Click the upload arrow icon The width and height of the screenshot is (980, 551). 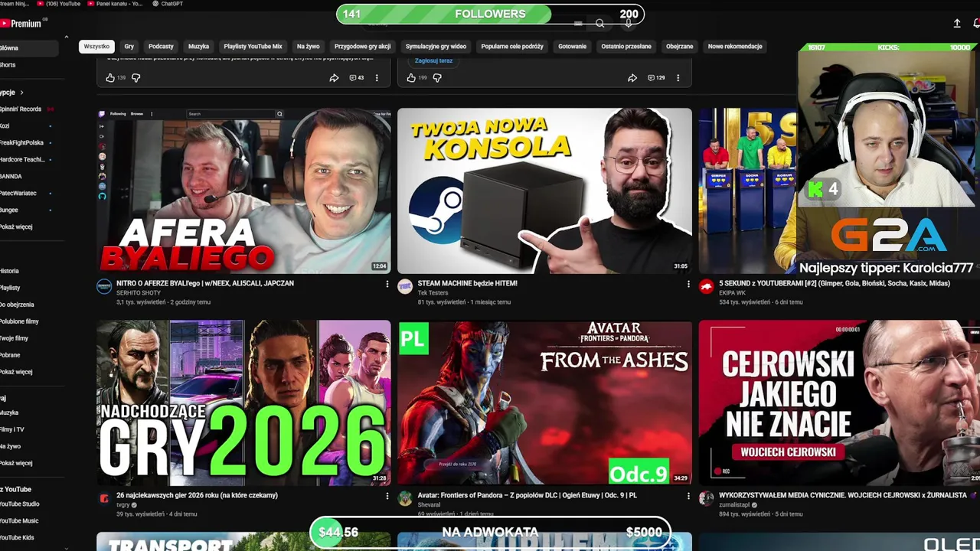(957, 24)
